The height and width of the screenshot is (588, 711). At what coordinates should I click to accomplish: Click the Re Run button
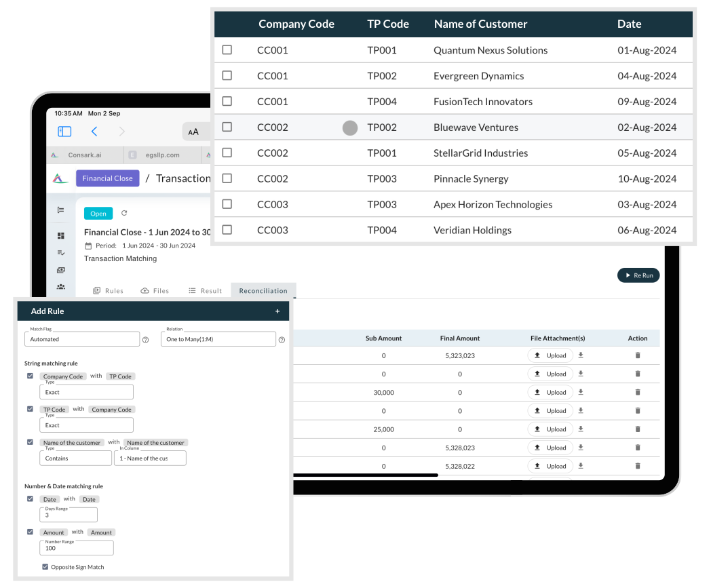coord(638,275)
